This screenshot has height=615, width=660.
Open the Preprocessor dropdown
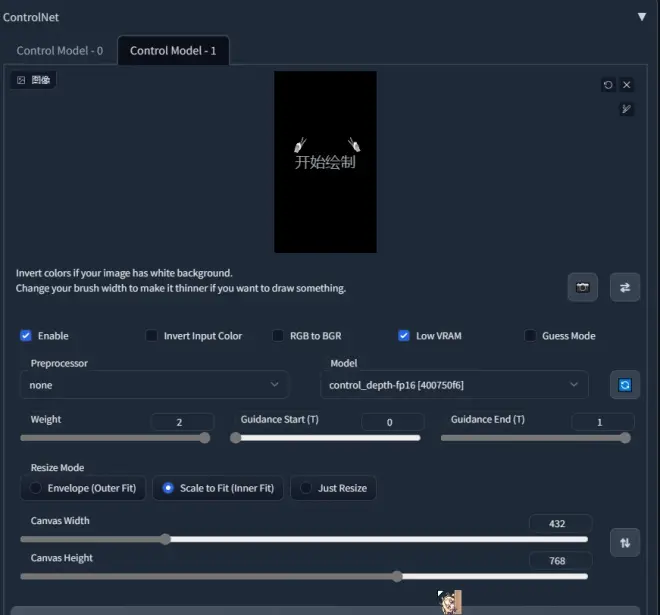(154, 385)
